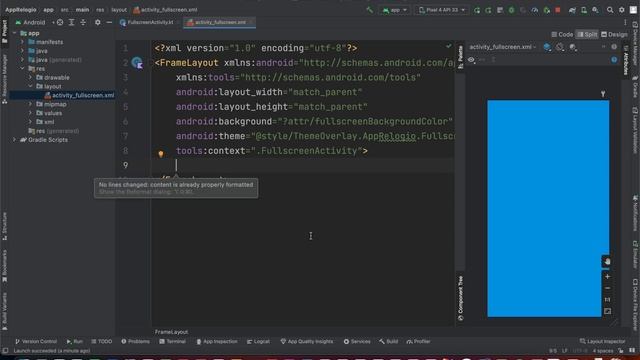Click the Run app with code changes icon

coord(477,10)
